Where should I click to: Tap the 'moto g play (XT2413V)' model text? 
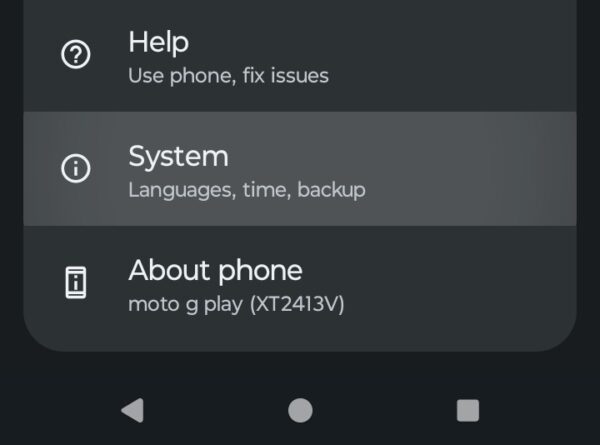pos(236,305)
